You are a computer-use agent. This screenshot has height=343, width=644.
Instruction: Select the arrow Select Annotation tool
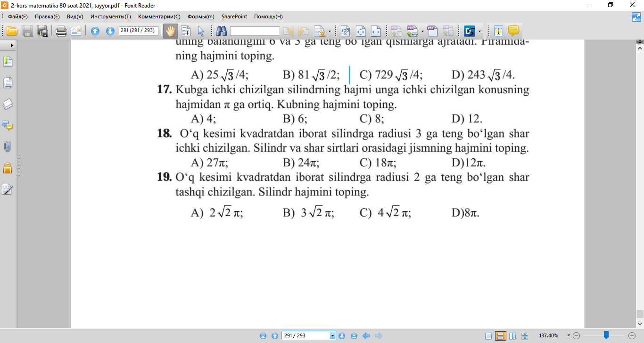200,31
